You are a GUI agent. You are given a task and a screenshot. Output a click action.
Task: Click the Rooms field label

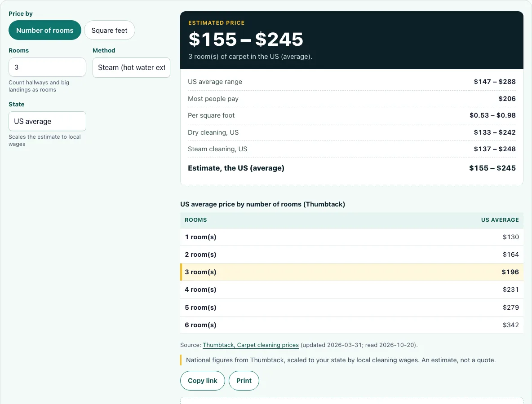pyautogui.click(x=19, y=50)
